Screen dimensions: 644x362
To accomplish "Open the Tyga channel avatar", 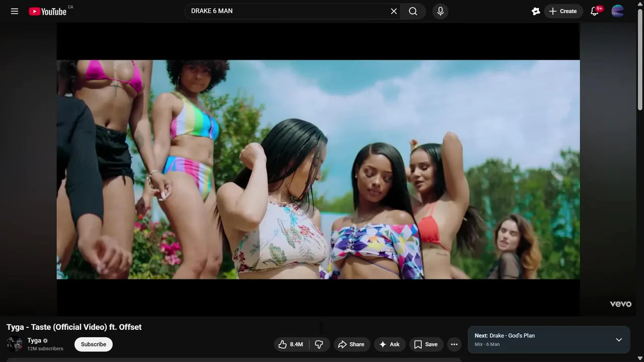I will click(15, 344).
